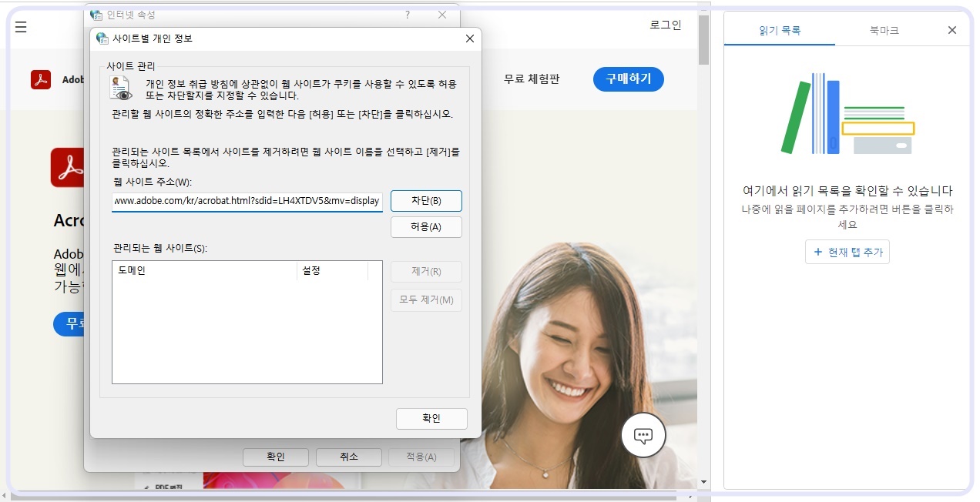
Task: Click the 도메인 column header
Action: pyautogui.click(x=204, y=271)
